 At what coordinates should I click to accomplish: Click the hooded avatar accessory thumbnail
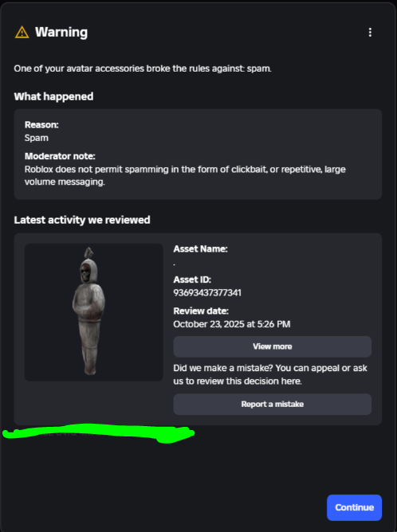click(x=94, y=312)
